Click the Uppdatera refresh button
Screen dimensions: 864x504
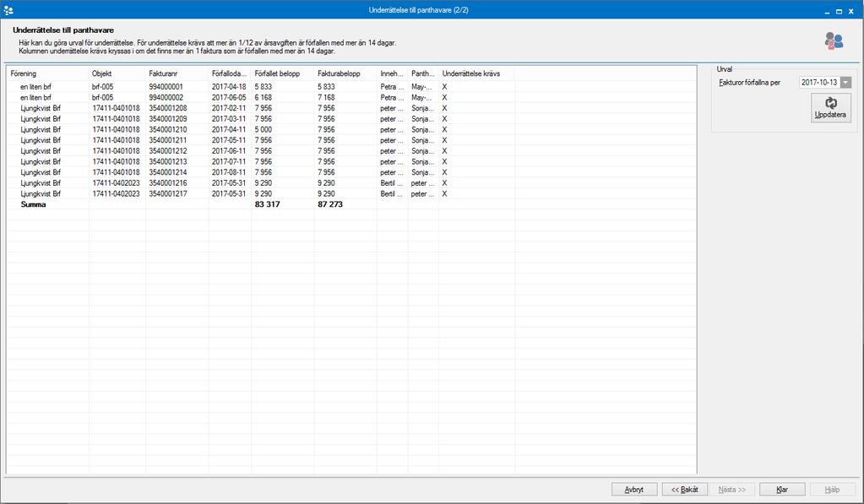click(830, 107)
